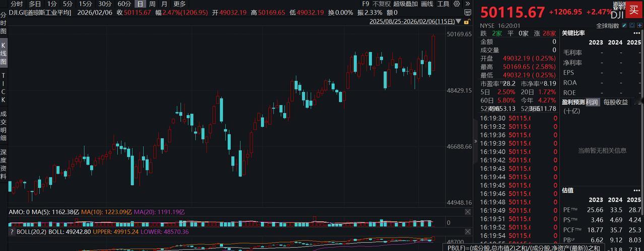Click the ROE row label
The height and width of the screenshot is (251, 644).
click(x=569, y=93)
